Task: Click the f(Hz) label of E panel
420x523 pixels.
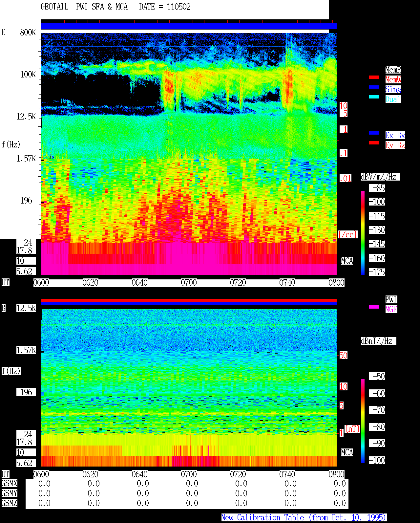Action: point(11,144)
